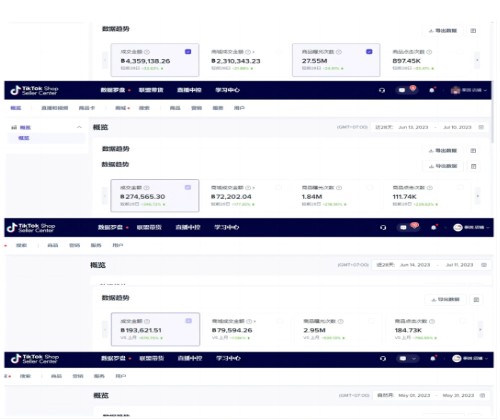Switch to the 商品卡 tab
Screen dimensions: 500x420
(x=87, y=108)
